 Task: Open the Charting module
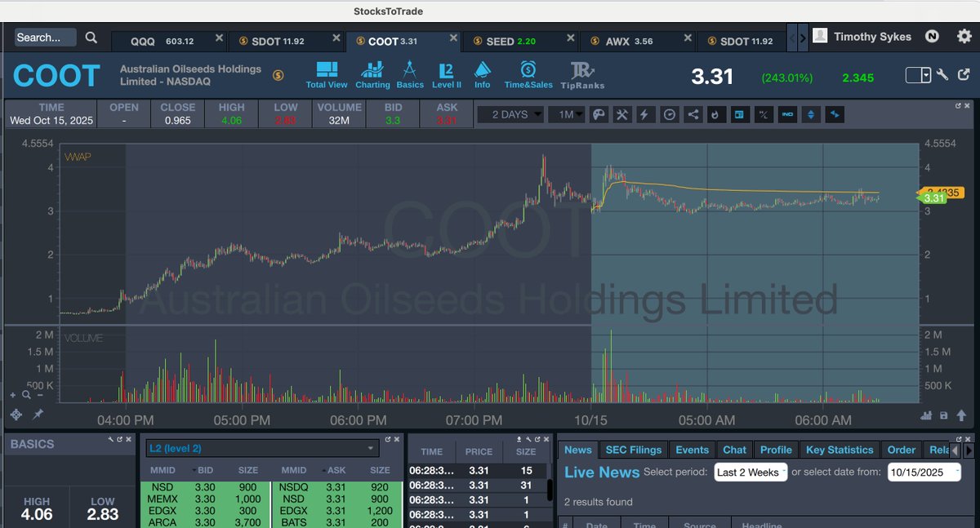click(x=372, y=74)
